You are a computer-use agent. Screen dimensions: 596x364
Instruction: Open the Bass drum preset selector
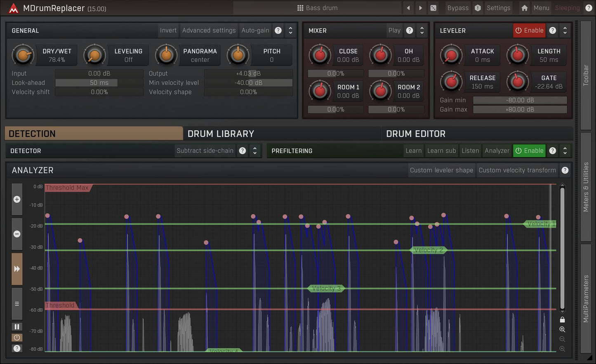tap(317, 8)
